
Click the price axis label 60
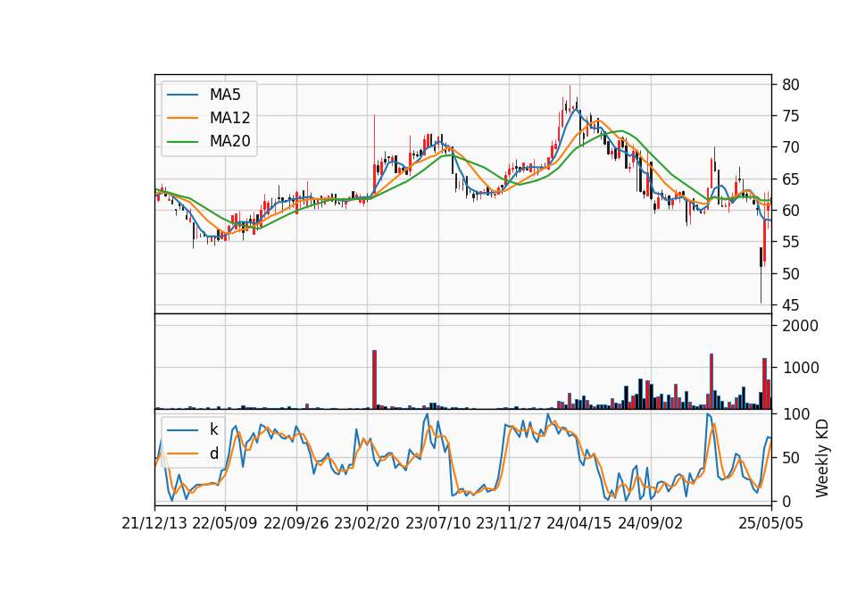(790, 211)
